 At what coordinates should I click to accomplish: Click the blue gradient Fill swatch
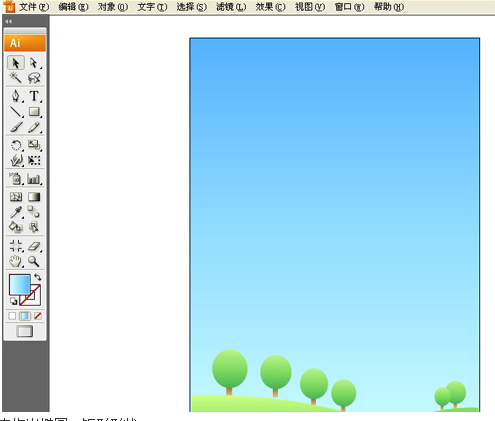19,284
